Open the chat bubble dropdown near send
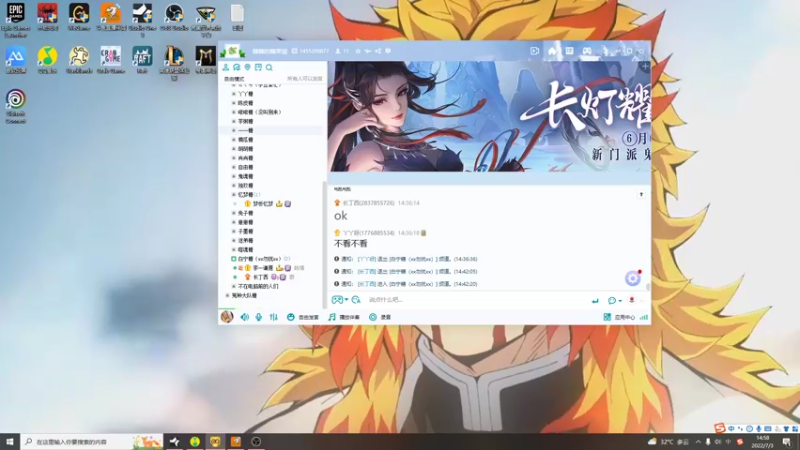800x450 pixels. point(614,301)
